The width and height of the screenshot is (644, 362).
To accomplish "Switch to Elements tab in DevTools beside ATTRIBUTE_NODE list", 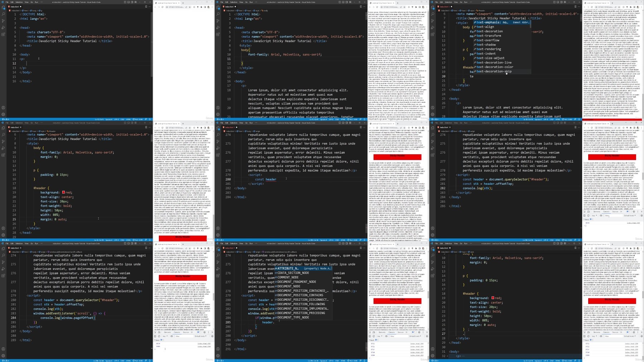I will point(382,332).
